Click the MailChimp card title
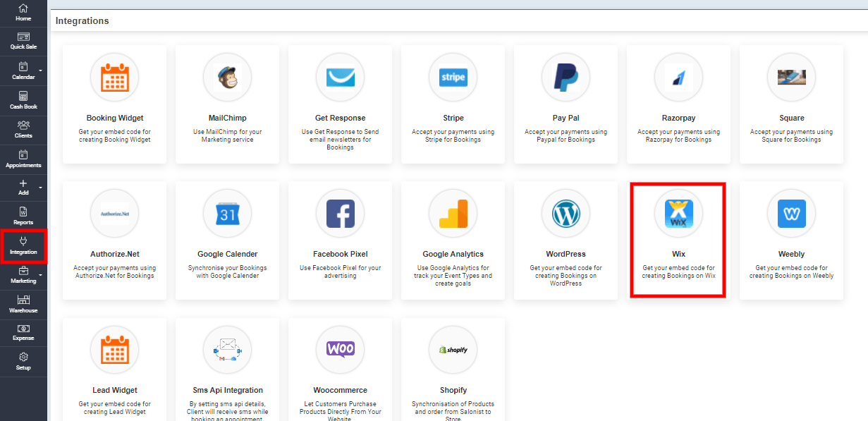This screenshot has width=868, height=421. point(228,118)
